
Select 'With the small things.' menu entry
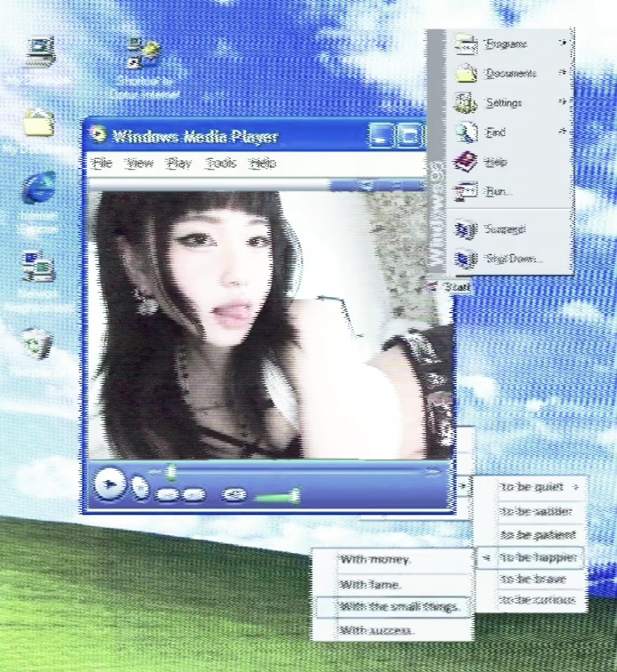400,607
